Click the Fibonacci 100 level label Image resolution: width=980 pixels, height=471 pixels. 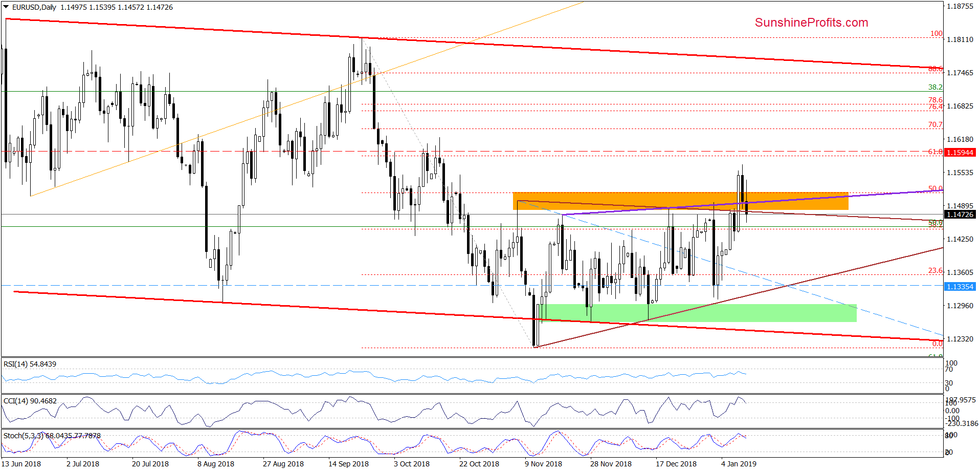click(937, 33)
